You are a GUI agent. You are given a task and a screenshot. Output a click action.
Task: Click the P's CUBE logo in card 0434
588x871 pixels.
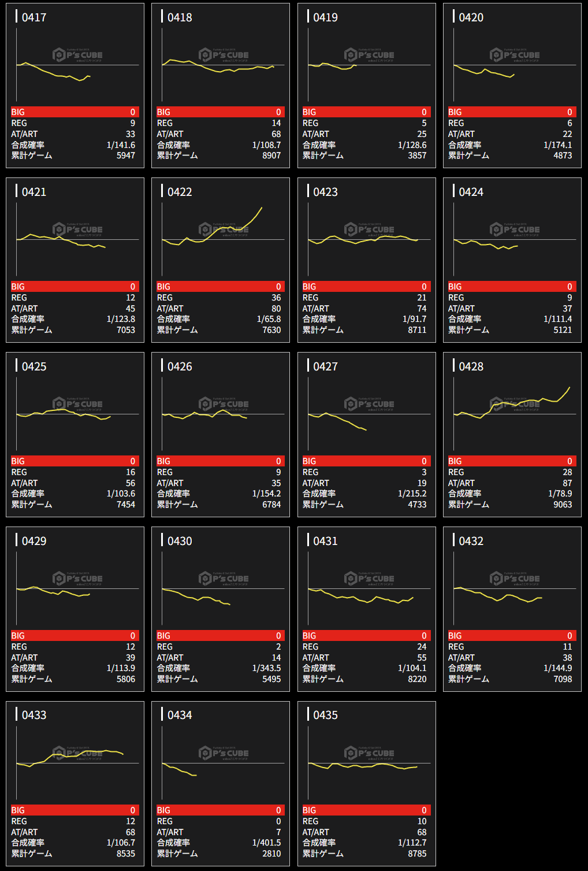tap(223, 753)
